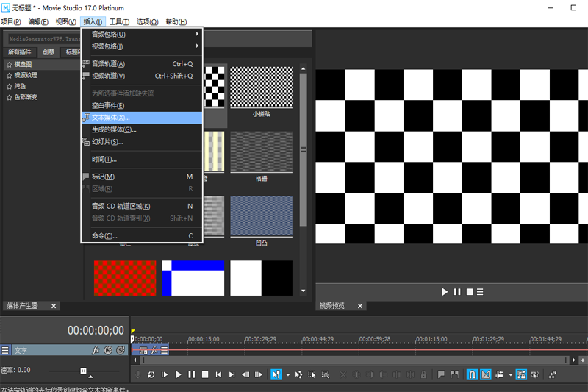Viewport: 588px width, 392px height.
Task: Click the track FX icon on 文字 track
Action: pyautogui.click(x=96, y=351)
